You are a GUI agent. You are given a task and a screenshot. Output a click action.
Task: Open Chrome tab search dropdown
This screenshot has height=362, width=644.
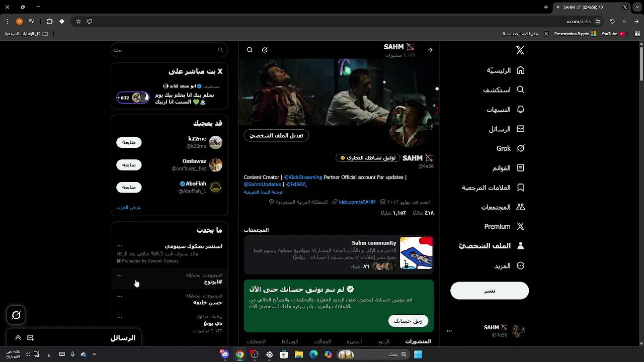click(636, 7)
